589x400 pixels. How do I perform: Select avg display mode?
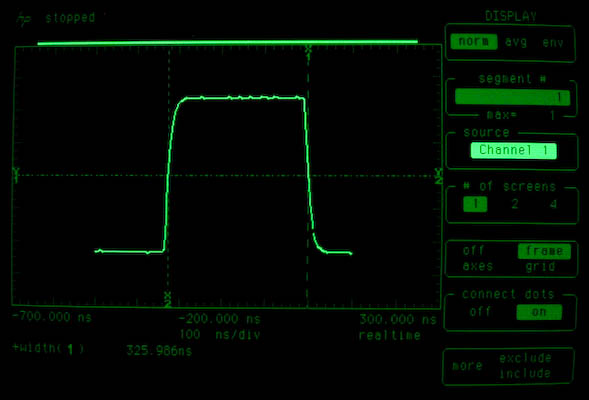(x=516, y=42)
